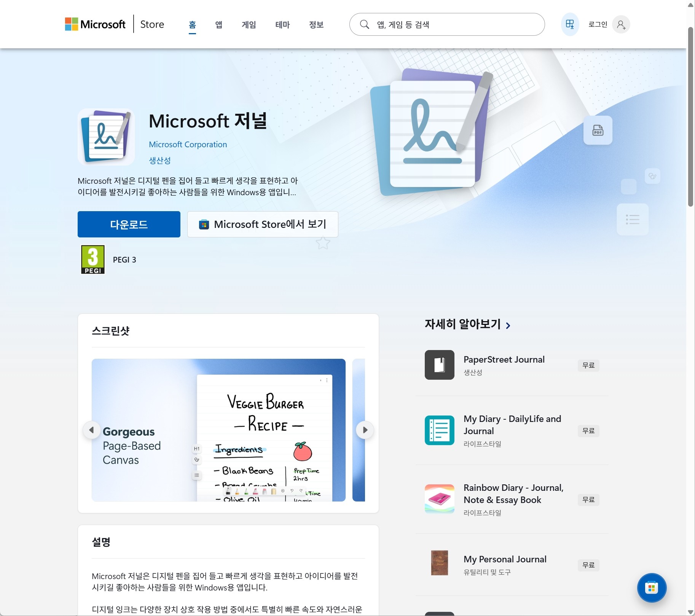Select the 게임 navigation tab
Viewport: 695px width, 616px height.
tap(249, 25)
